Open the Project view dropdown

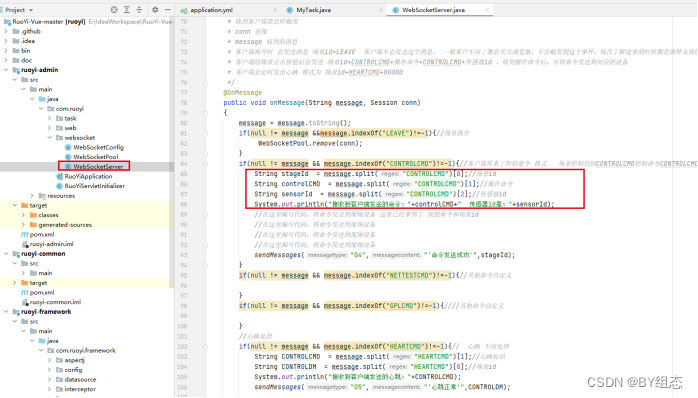pos(31,10)
